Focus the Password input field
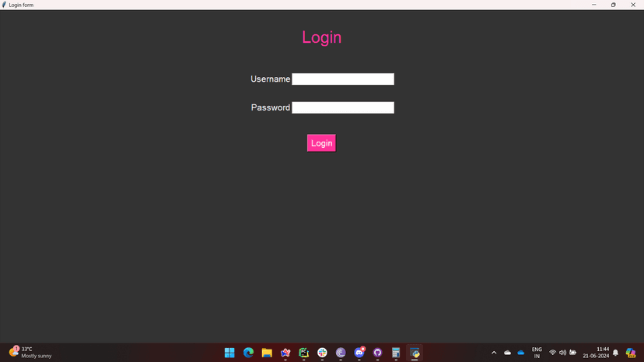Screen dimensions: 644x362 click(x=343, y=107)
